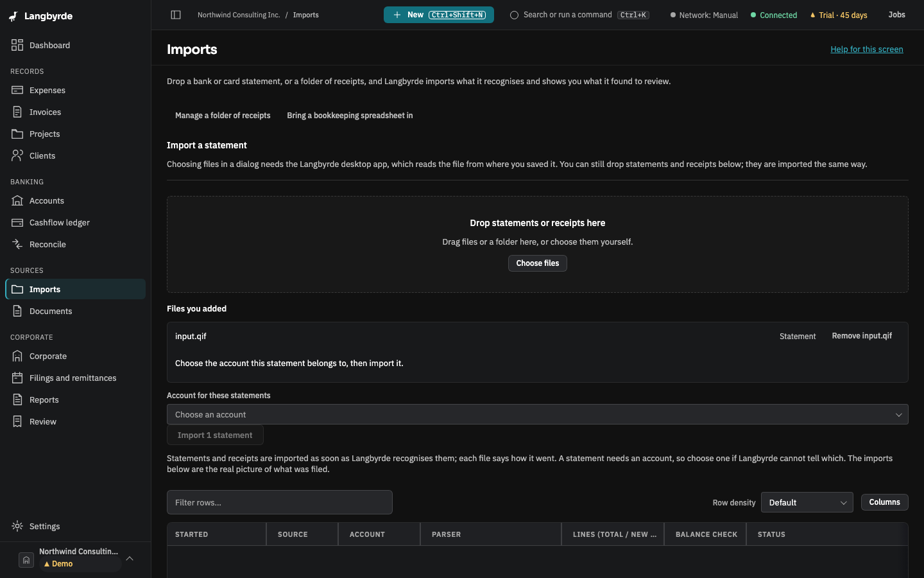Click the Langbyrde logo icon
This screenshot has height=578, width=924.
pyautogui.click(x=13, y=16)
